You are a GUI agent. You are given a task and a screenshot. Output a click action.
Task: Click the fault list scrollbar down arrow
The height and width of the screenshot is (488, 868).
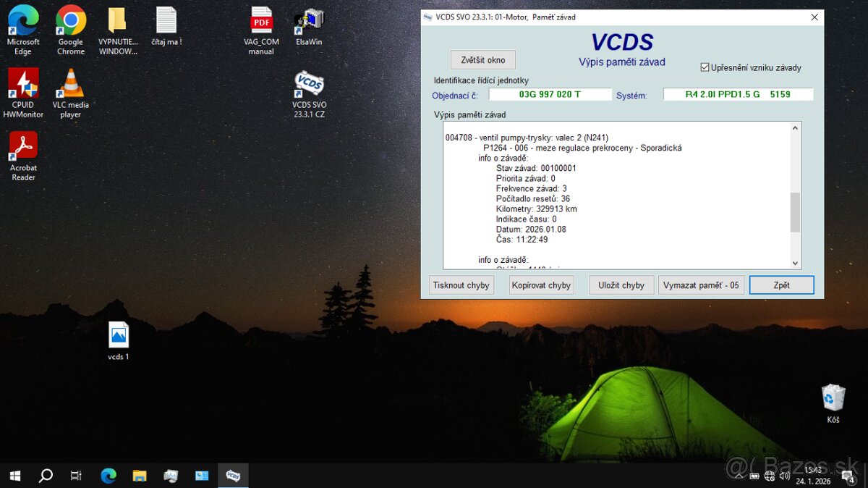pos(794,263)
